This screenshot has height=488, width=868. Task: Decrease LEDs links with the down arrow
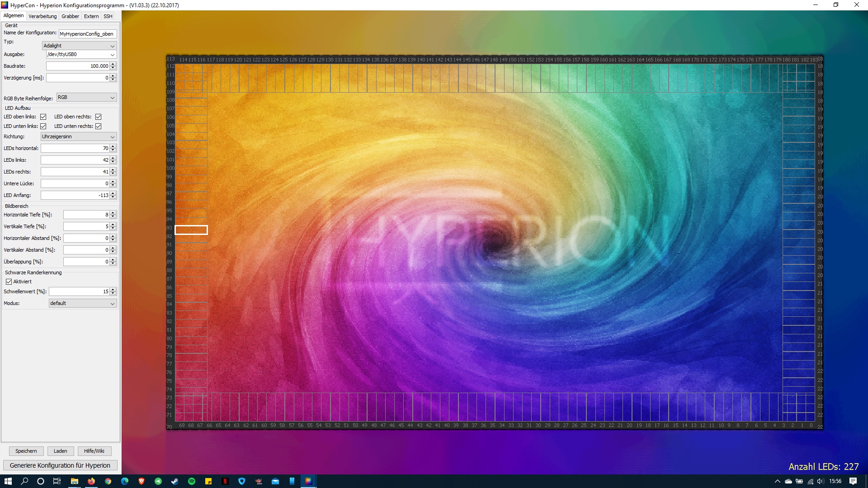113,162
